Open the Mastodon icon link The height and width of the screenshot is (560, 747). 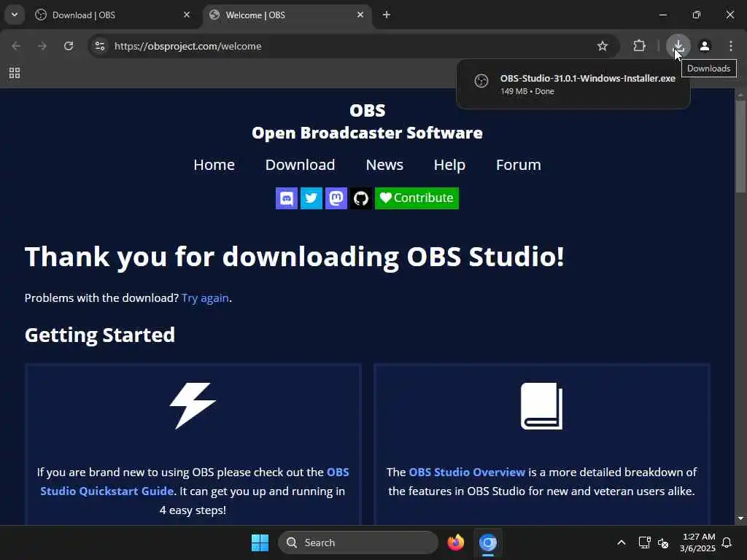click(x=336, y=198)
